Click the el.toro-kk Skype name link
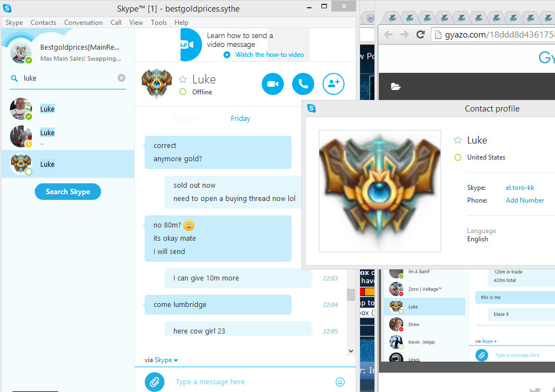The width and height of the screenshot is (555, 392). [x=520, y=188]
